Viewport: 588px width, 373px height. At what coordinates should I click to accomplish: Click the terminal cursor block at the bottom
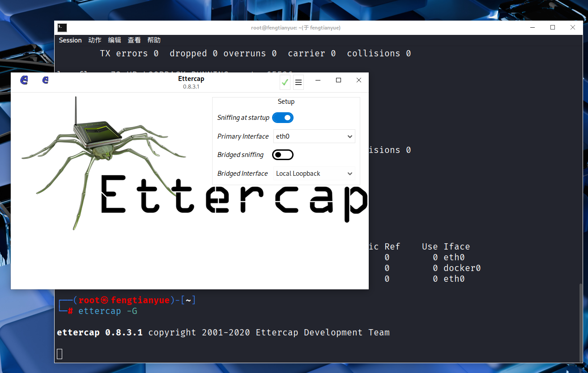60,354
